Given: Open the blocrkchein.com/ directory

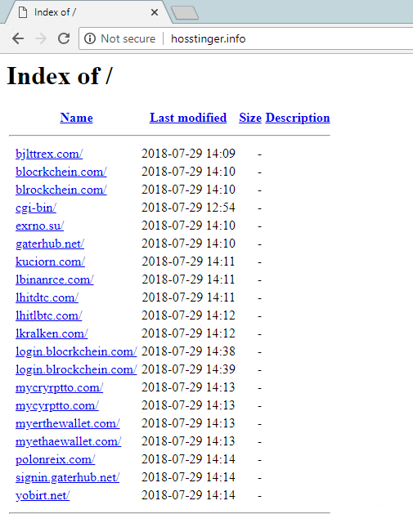Looking at the screenshot, I should [x=61, y=172].
